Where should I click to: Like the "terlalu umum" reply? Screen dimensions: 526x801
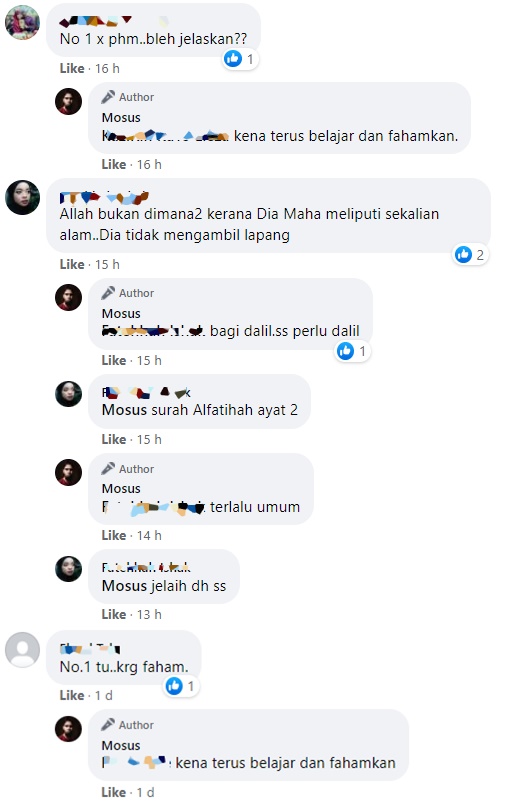pos(114,535)
